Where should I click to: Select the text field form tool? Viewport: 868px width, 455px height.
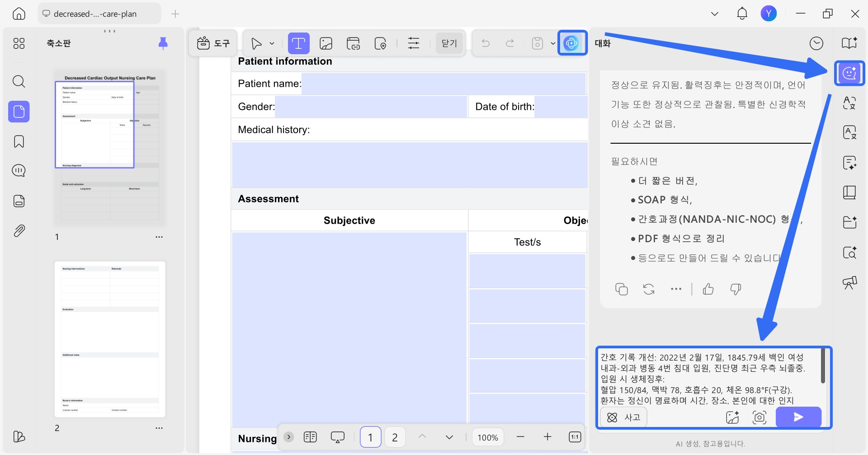(x=298, y=43)
